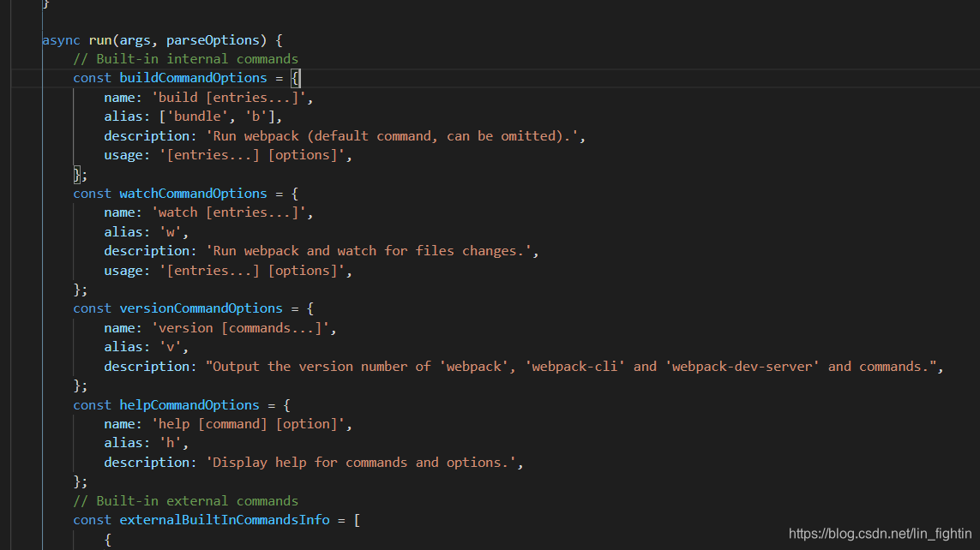Select the 'buildCommandOptions' variable name
The width and height of the screenshot is (980, 550).
193,78
